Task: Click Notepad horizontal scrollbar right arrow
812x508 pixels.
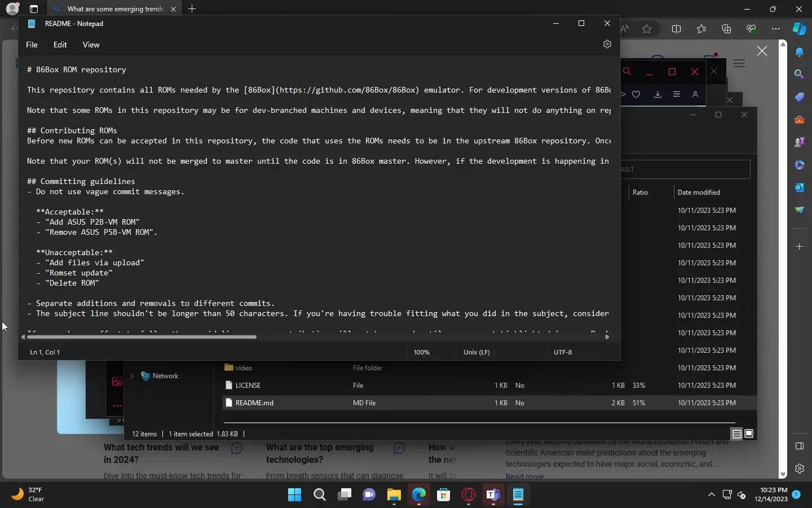Action: pyautogui.click(x=607, y=337)
